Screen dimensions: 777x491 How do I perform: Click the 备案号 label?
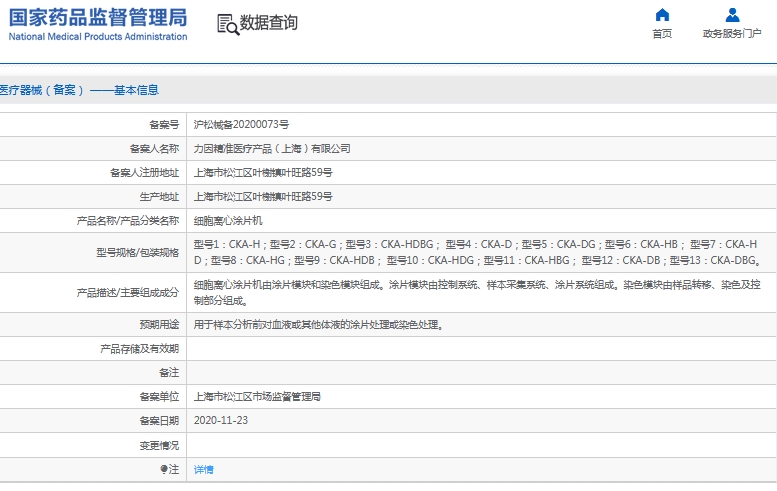pyautogui.click(x=164, y=124)
